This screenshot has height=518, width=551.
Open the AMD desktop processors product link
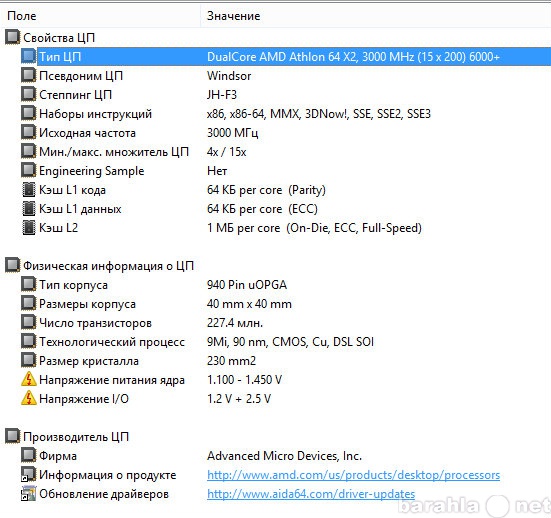click(x=353, y=475)
